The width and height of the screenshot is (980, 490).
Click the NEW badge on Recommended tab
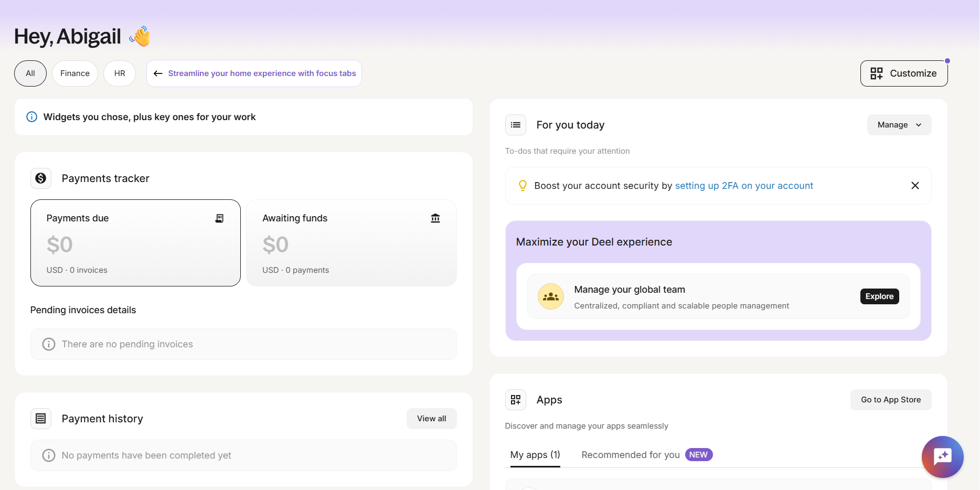pos(699,455)
